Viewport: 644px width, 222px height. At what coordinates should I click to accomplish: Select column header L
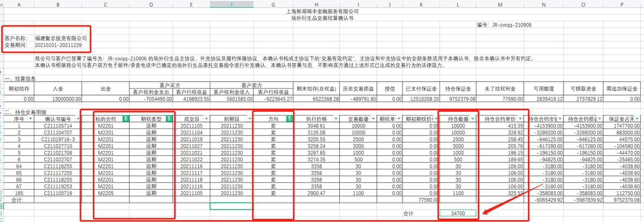click(457, 4)
